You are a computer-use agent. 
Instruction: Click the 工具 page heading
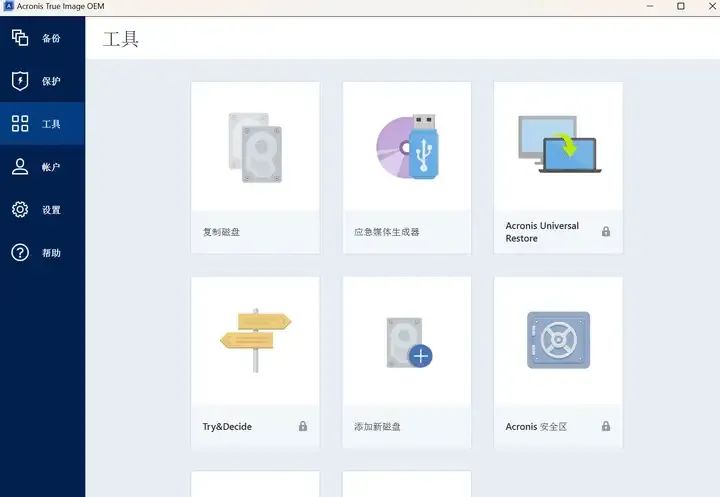click(x=121, y=39)
